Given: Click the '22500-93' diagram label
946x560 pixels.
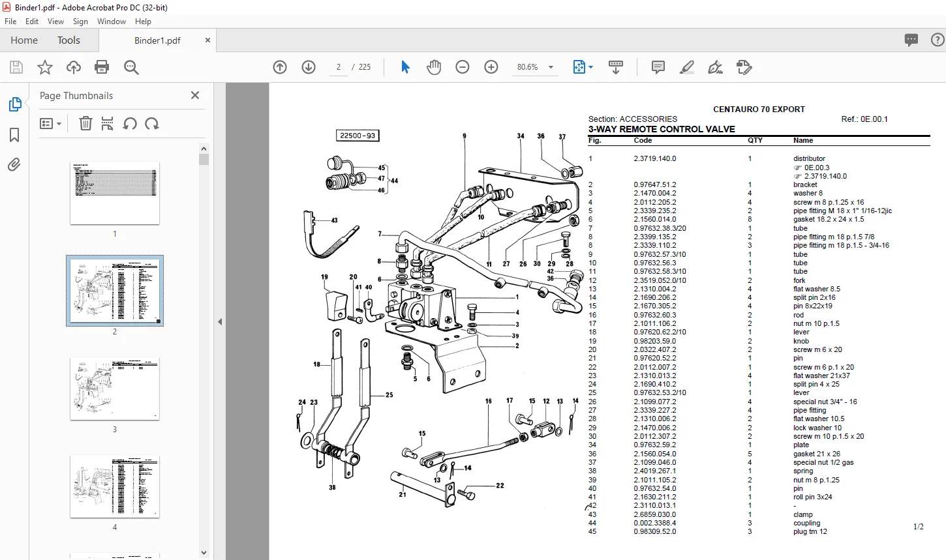Looking at the screenshot, I should pos(358,136).
